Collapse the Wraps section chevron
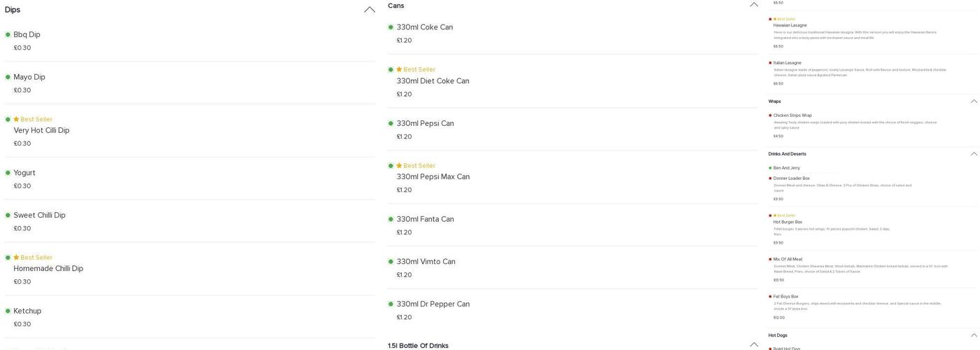The image size is (980, 350). 974,101
